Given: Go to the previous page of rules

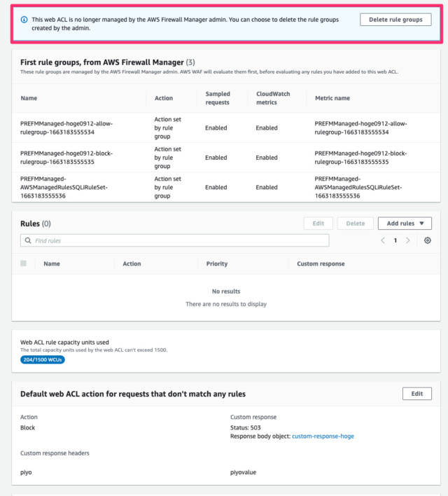Looking at the screenshot, I should pos(383,240).
